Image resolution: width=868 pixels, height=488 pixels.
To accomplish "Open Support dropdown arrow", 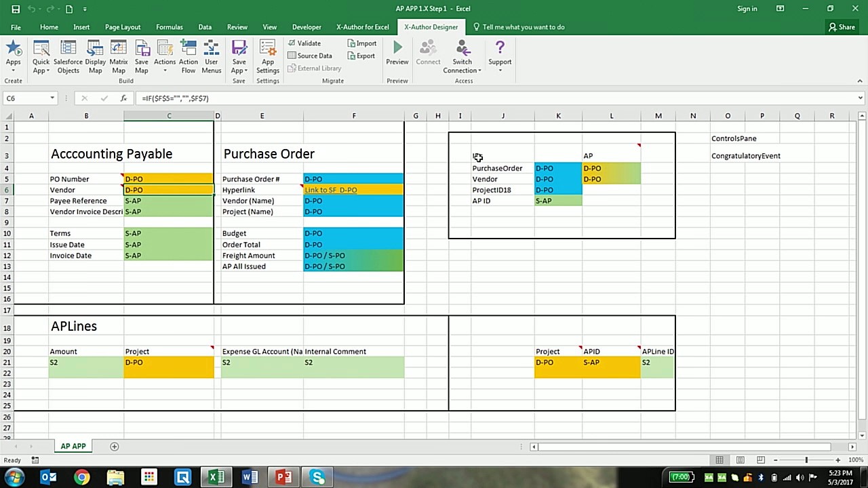I will click(x=500, y=70).
